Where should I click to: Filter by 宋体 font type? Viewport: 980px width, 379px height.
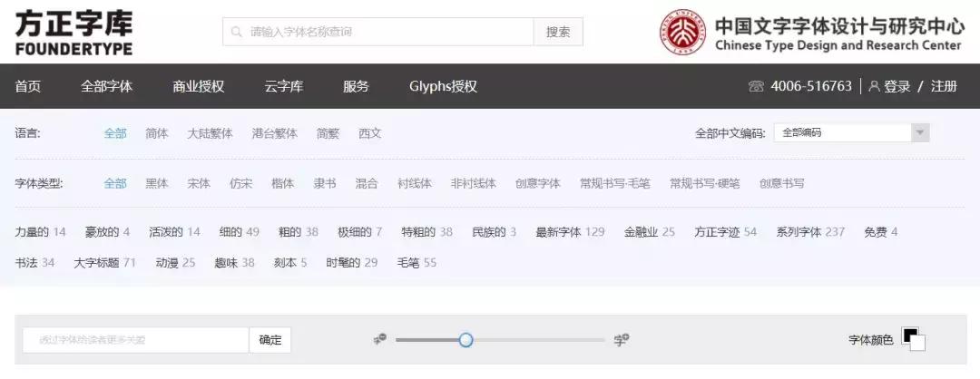pos(199,183)
